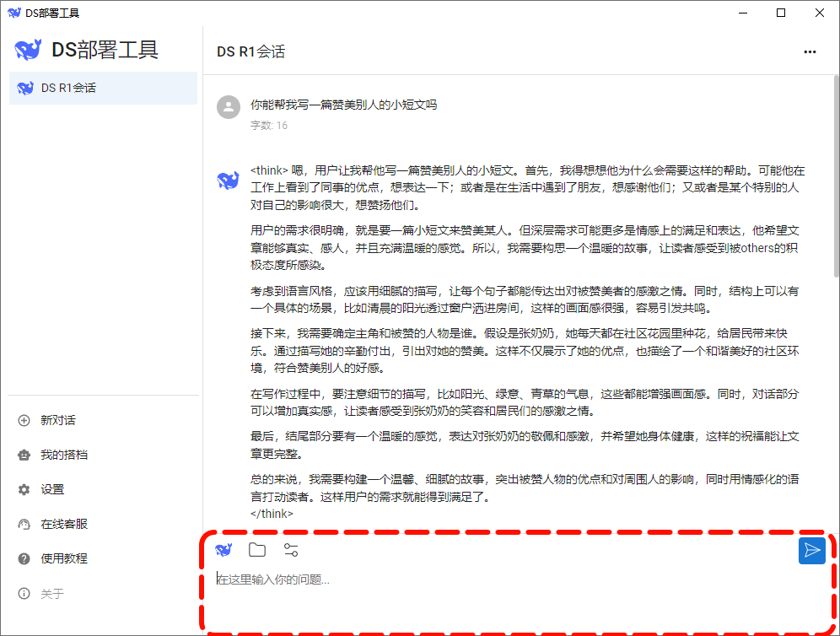Click paragraph starting 最后，结尾部分
This screenshot has height=636, width=840.
(525, 445)
